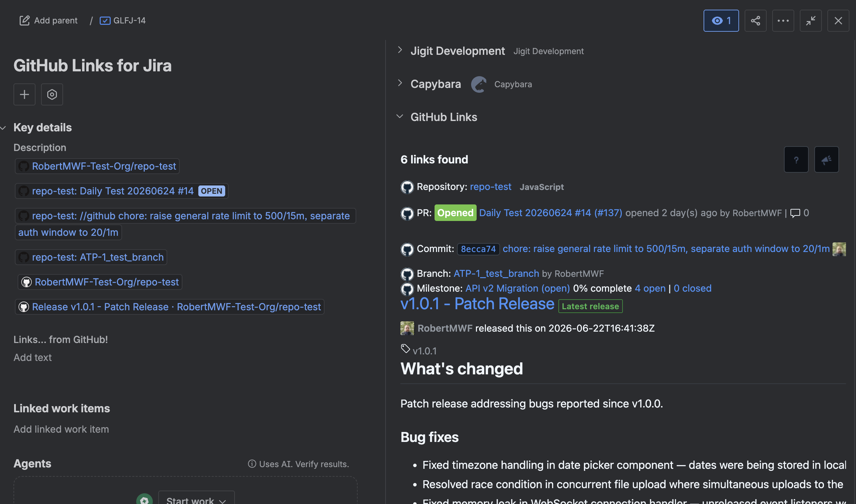Open the ATP-1_test_branch link in GitHub Links

point(496,274)
